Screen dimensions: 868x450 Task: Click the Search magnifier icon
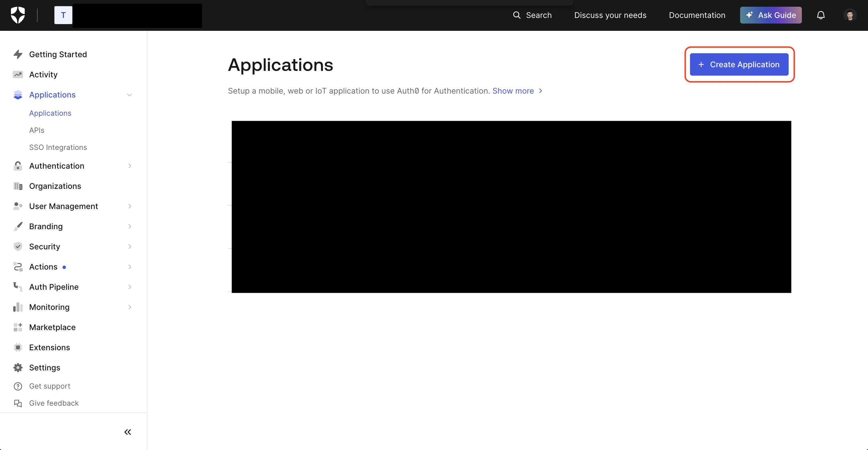pyautogui.click(x=516, y=15)
